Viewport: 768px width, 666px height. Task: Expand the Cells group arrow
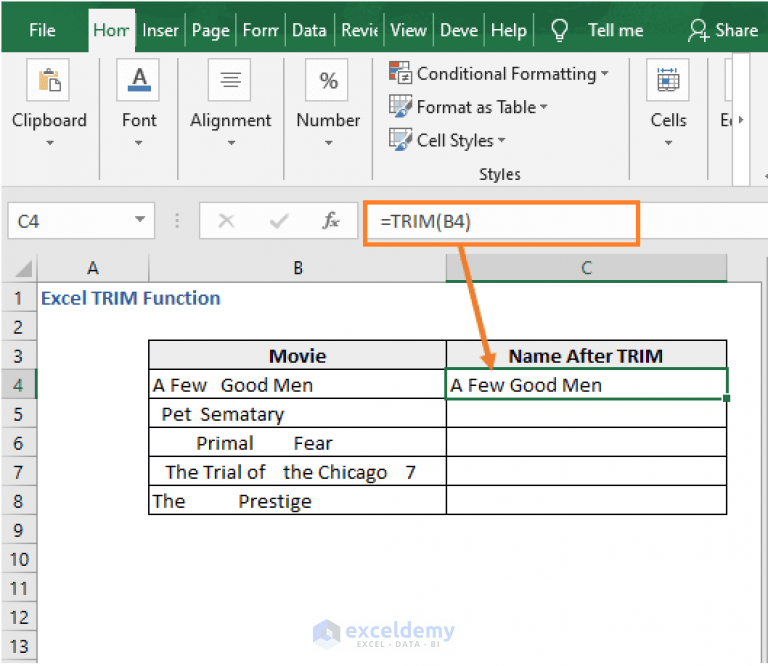pos(669,143)
